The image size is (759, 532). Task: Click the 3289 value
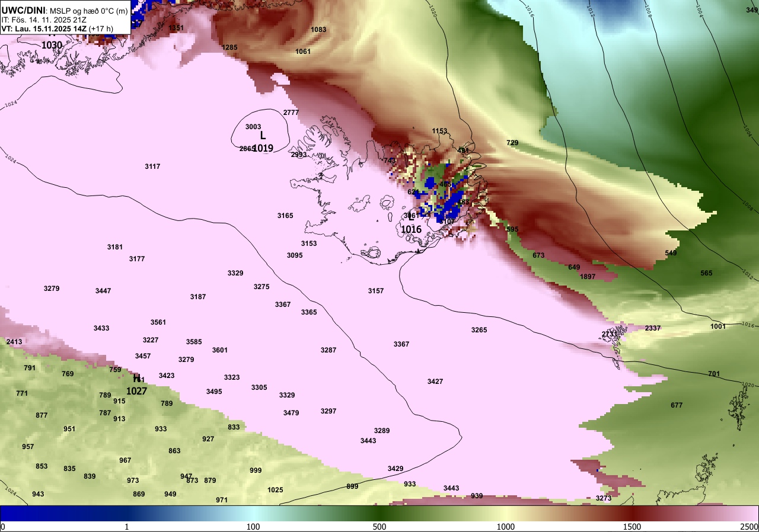point(382,431)
